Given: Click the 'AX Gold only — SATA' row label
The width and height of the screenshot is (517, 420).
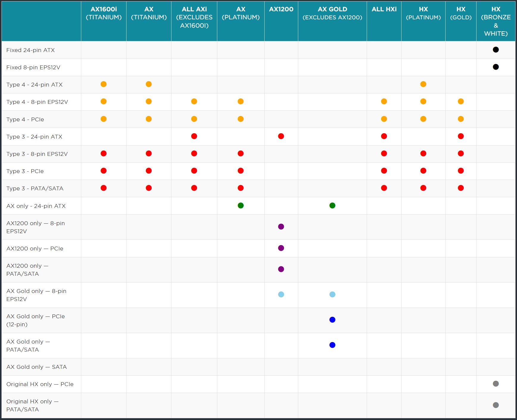Looking at the screenshot, I should pos(37,367).
